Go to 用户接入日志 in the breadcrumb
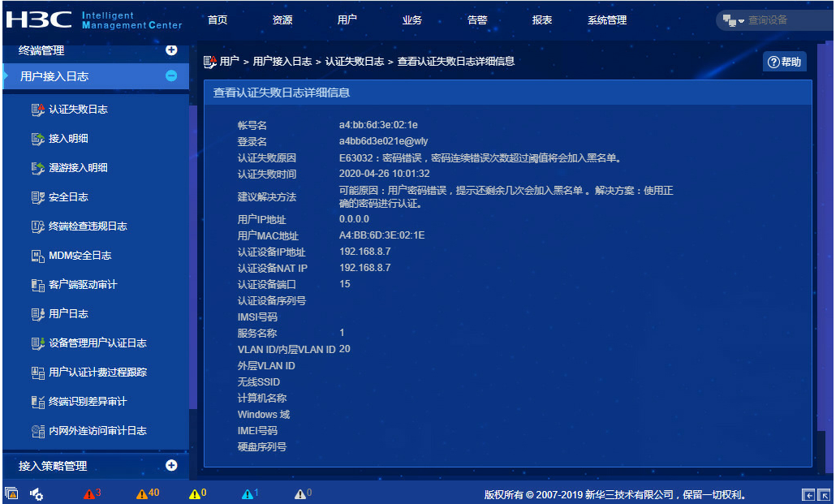Image resolution: width=840 pixels, height=504 pixels. [x=282, y=62]
